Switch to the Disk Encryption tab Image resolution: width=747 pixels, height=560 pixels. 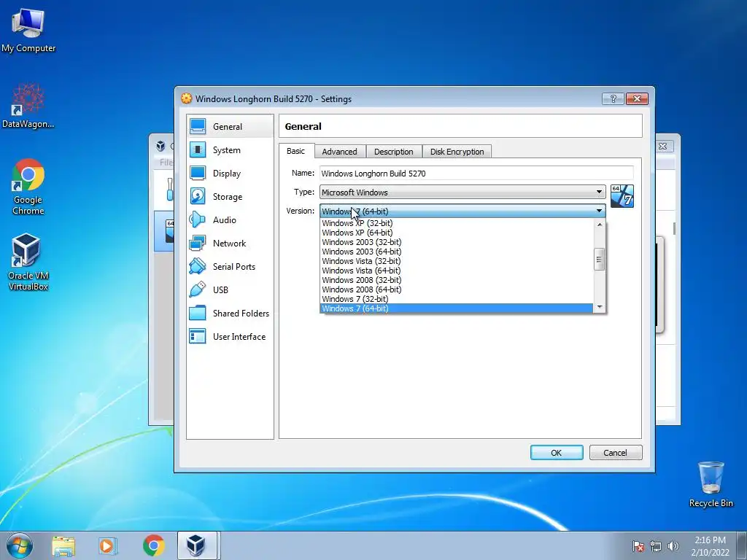pos(457,152)
